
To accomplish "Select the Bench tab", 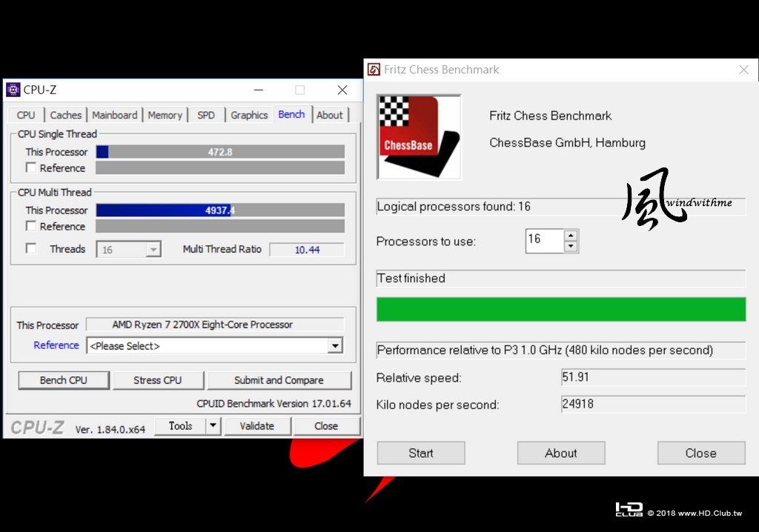I will tap(292, 114).
